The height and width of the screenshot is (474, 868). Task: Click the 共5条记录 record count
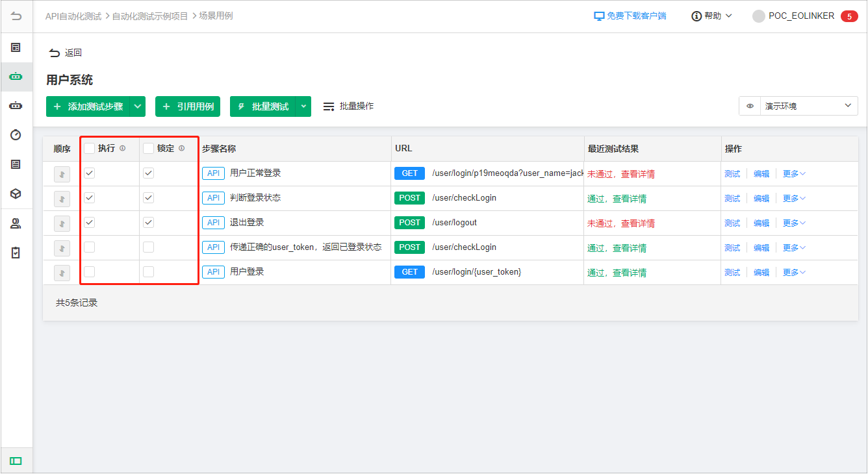tap(77, 303)
